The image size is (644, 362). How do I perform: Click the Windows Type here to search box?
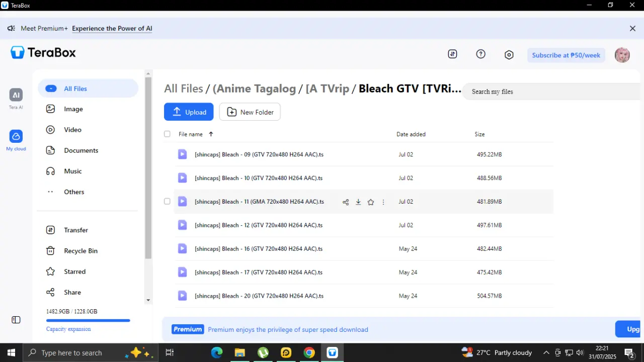coord(91,353)
